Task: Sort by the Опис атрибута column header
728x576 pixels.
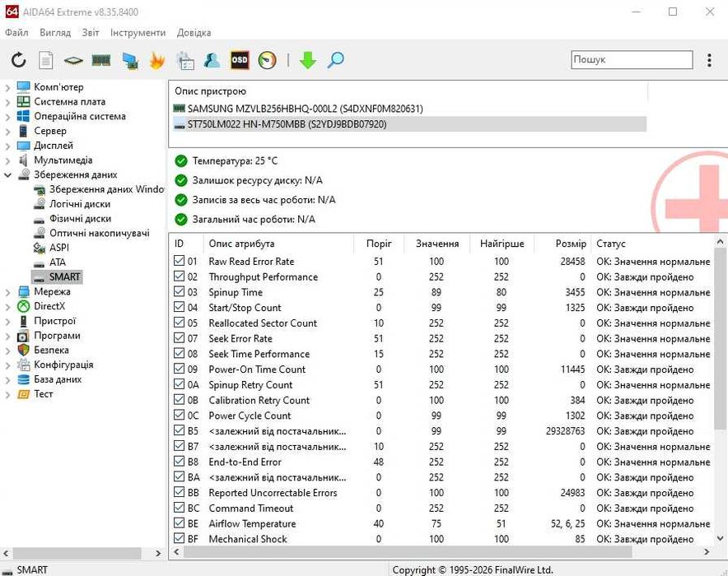Action: (278, 244)
